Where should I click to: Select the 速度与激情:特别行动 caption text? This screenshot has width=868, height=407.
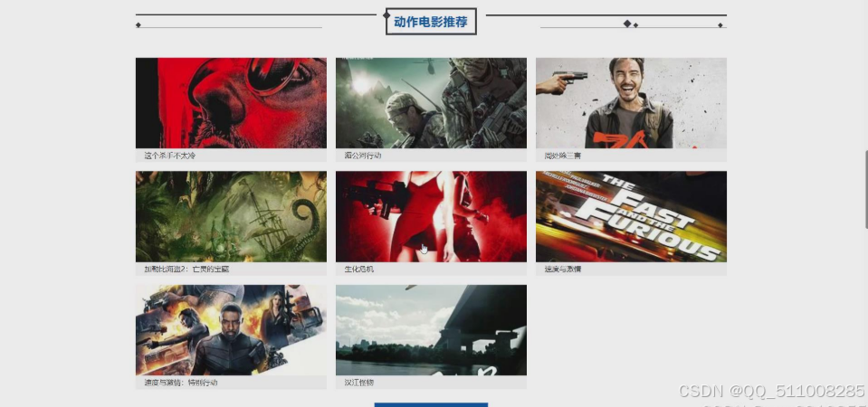[181, 383]
